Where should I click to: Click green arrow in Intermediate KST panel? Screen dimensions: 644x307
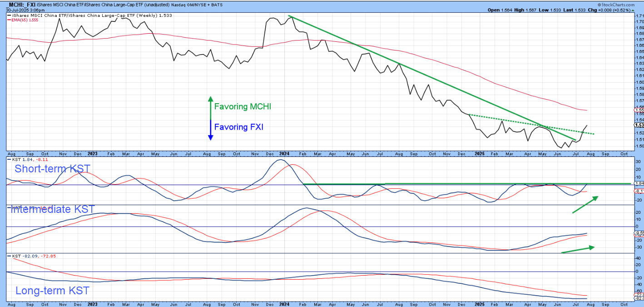tap(578, 250)
